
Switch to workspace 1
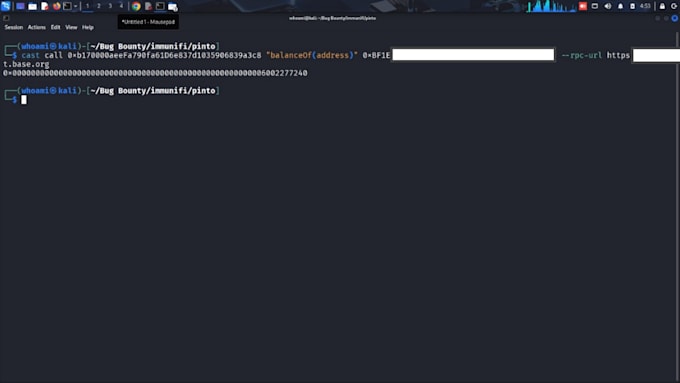click(87, 6)
